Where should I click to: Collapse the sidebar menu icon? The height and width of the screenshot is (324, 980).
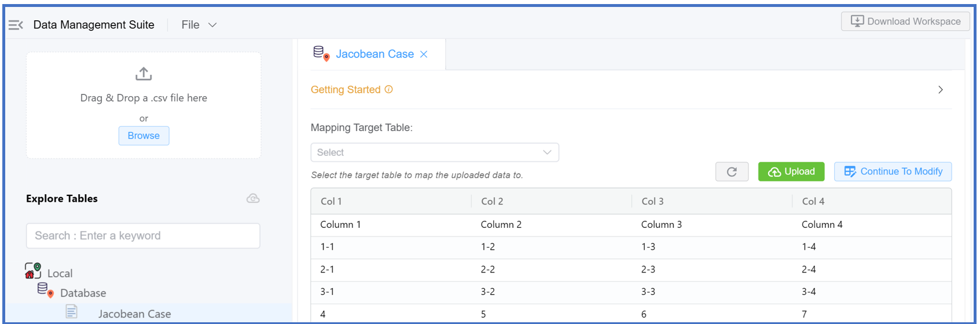tap(16, 25)
